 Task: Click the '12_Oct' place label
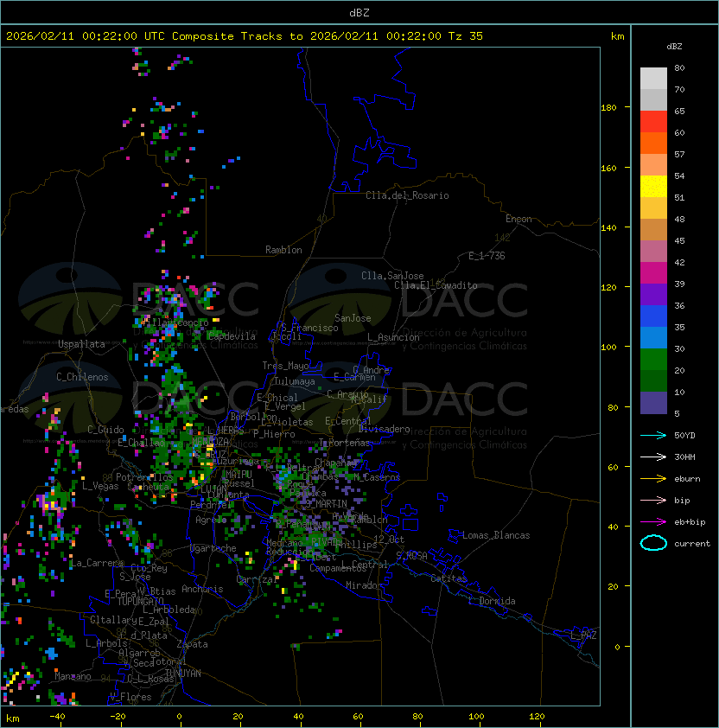point(389,540)
